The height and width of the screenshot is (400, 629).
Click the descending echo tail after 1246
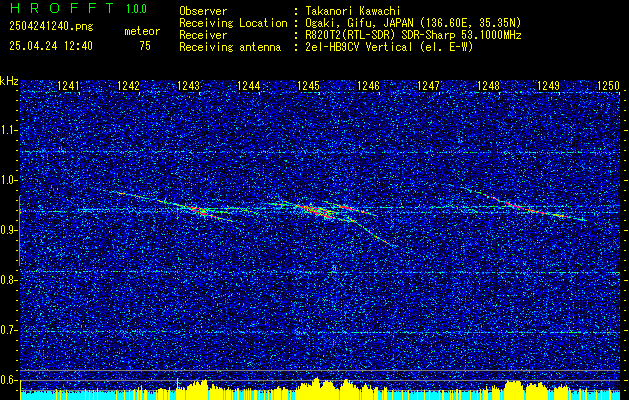pyautogui.click(x=375, y=234)
